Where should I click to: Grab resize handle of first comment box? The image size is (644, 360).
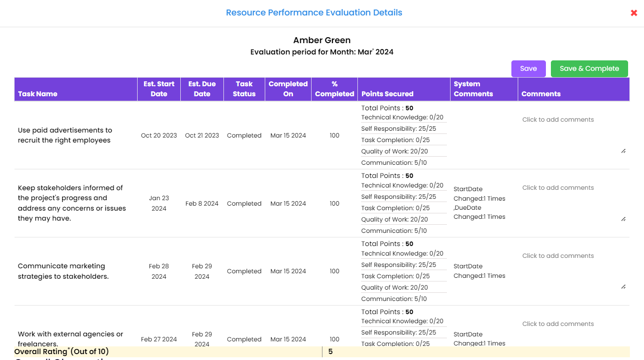[623, 151]
